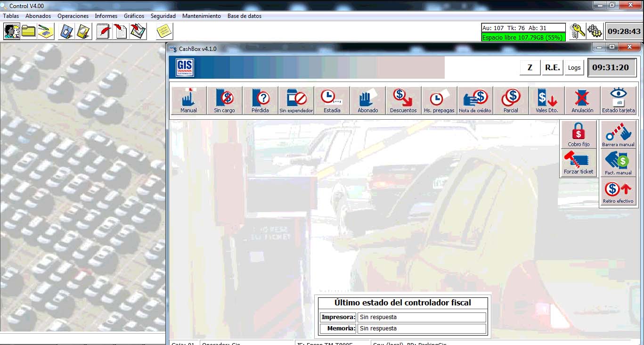This screenshot has height=345, width=644.
Task: Click the Z button in CashBox
Action: coord(530,67)
